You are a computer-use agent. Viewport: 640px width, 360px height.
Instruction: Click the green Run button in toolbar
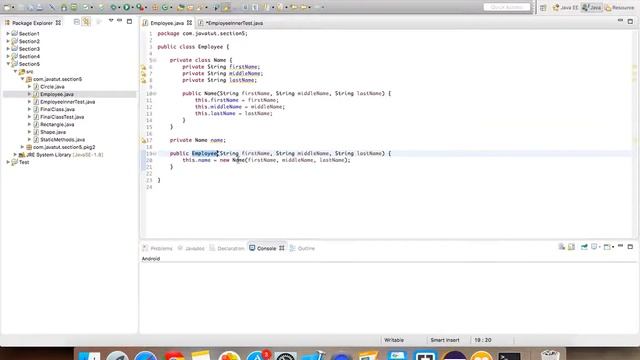tap(127, 7)
